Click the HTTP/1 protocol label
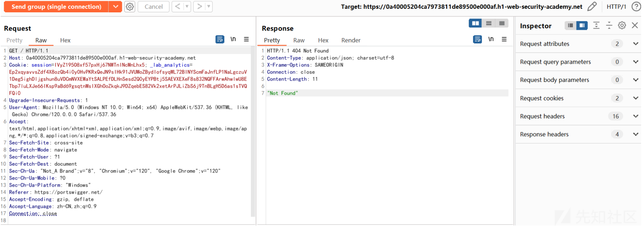Viewport: 644px width, 228px height. click(616, 7)
